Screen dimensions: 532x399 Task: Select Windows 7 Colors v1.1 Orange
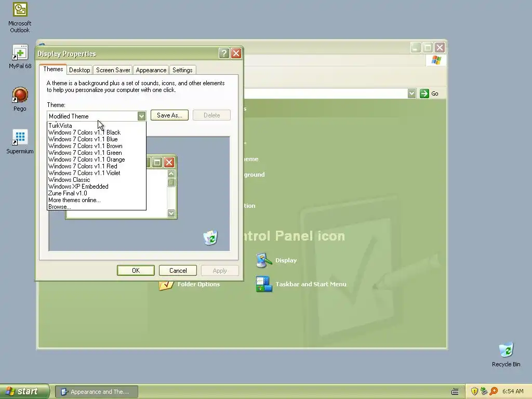[x=96, y=159]
